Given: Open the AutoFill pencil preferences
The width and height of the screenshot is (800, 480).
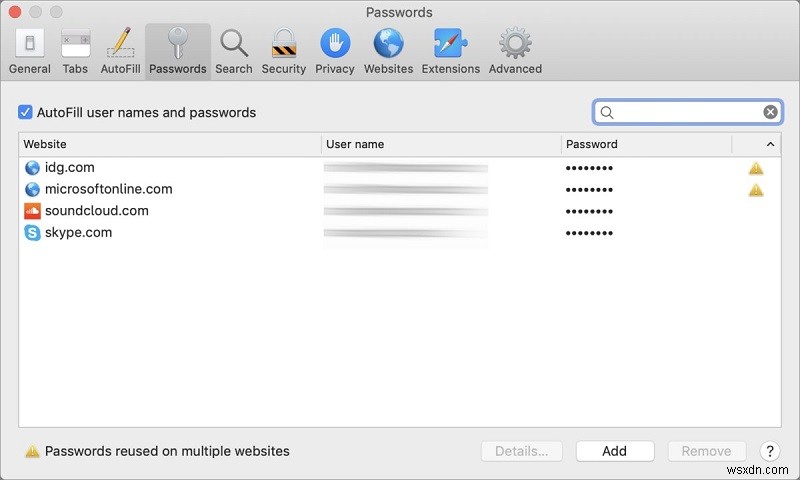Looking at the screenshot, I should (120, 52).
